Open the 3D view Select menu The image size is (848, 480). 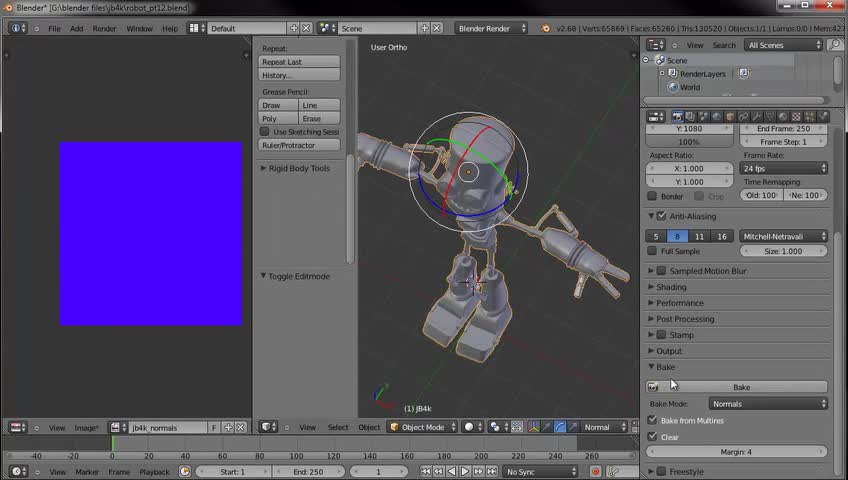click(x=338, y=427)
